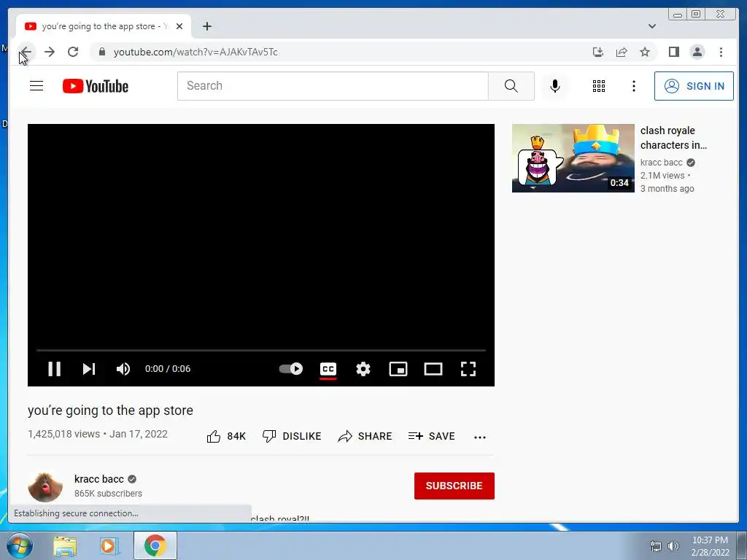
Task: Launch Windows Media Player from taskbar
Action: click(x=109, y=546)
